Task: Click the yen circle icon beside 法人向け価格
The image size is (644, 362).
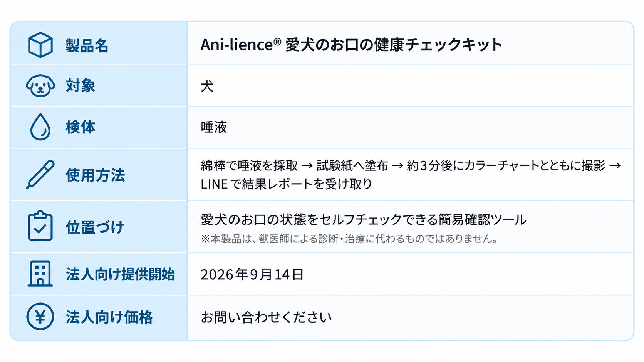Action: (40, 317)
